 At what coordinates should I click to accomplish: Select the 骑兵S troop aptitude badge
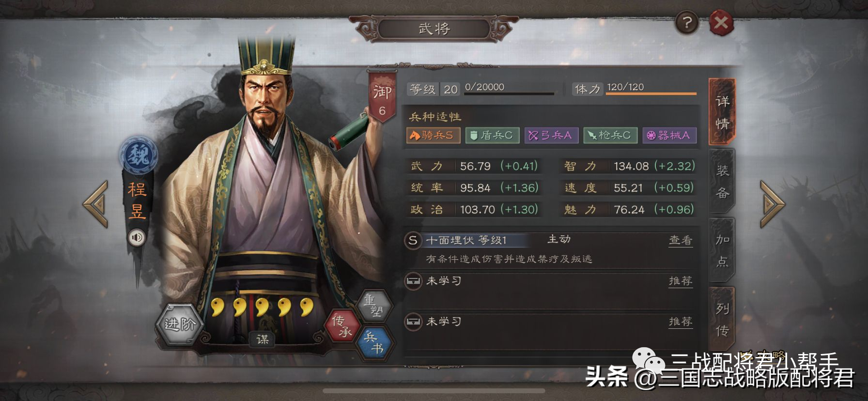pos(433,135)
